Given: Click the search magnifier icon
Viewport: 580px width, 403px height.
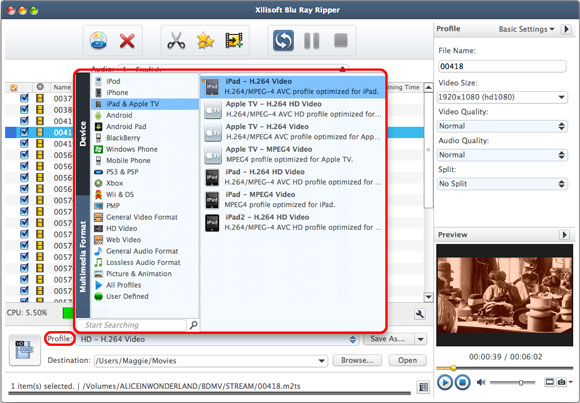Looking at the screenshot, I should (x=193, y=325).
